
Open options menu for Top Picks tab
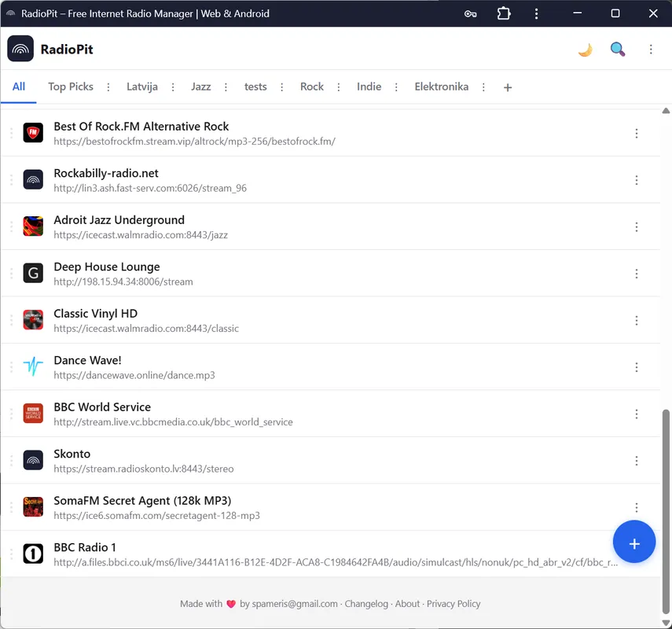coord(108,87)
